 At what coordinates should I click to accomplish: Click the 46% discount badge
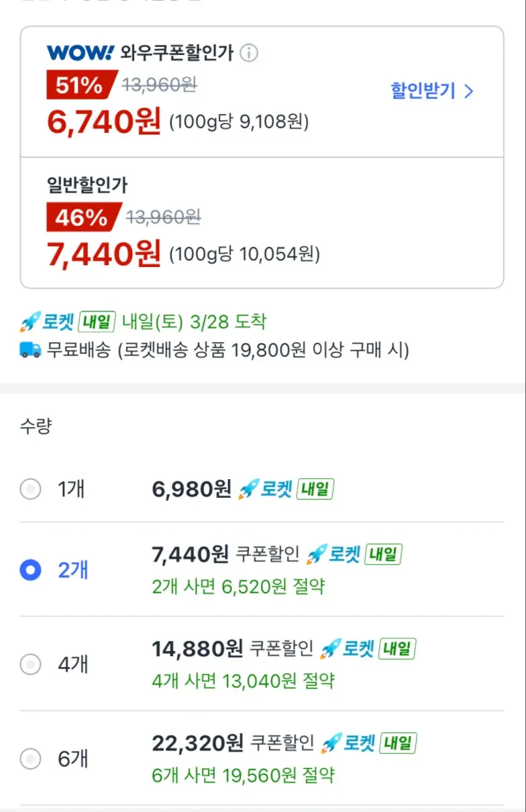point(81,217)
